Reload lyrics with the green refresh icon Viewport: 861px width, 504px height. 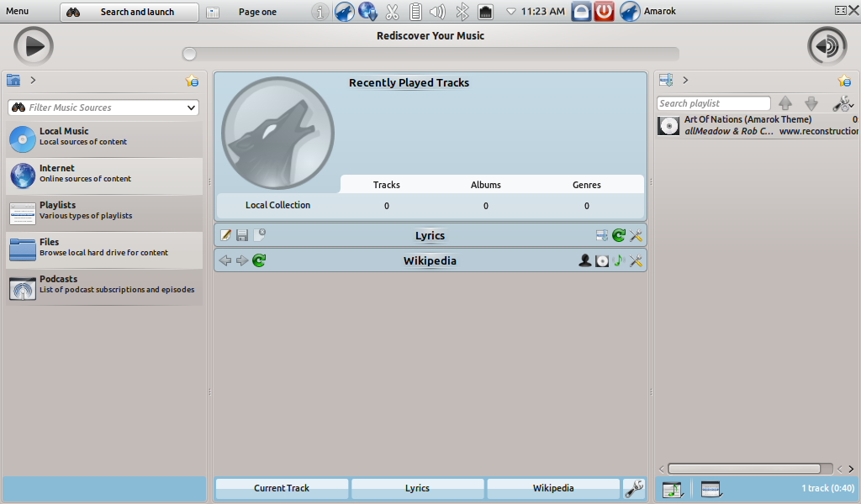tap(619, 237)
